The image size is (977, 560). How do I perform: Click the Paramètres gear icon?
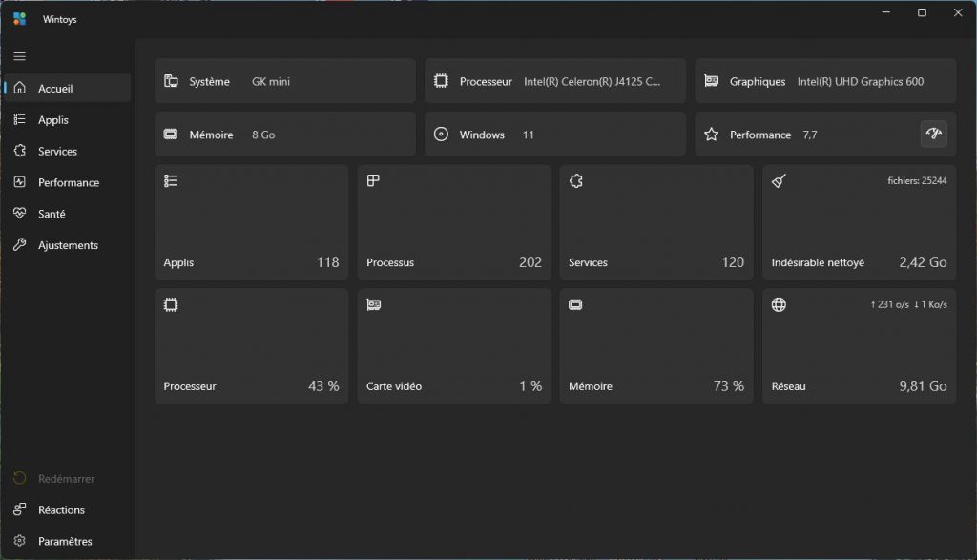[20, 541]
